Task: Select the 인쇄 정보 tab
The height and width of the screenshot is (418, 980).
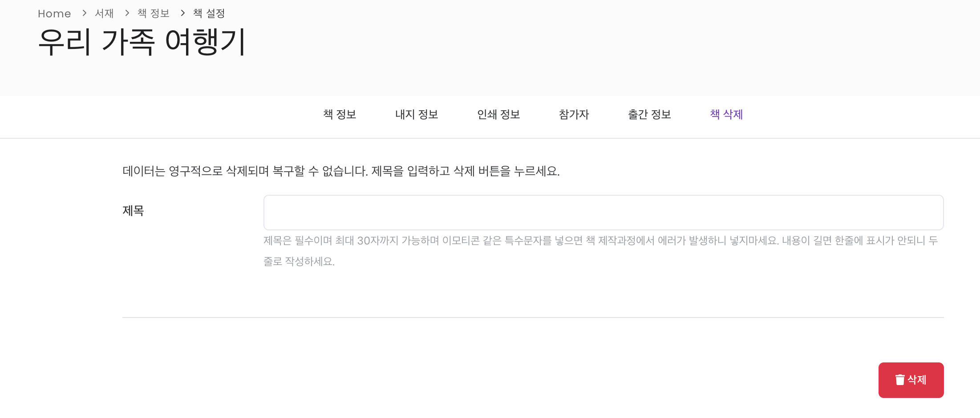Action: point(498,114)
